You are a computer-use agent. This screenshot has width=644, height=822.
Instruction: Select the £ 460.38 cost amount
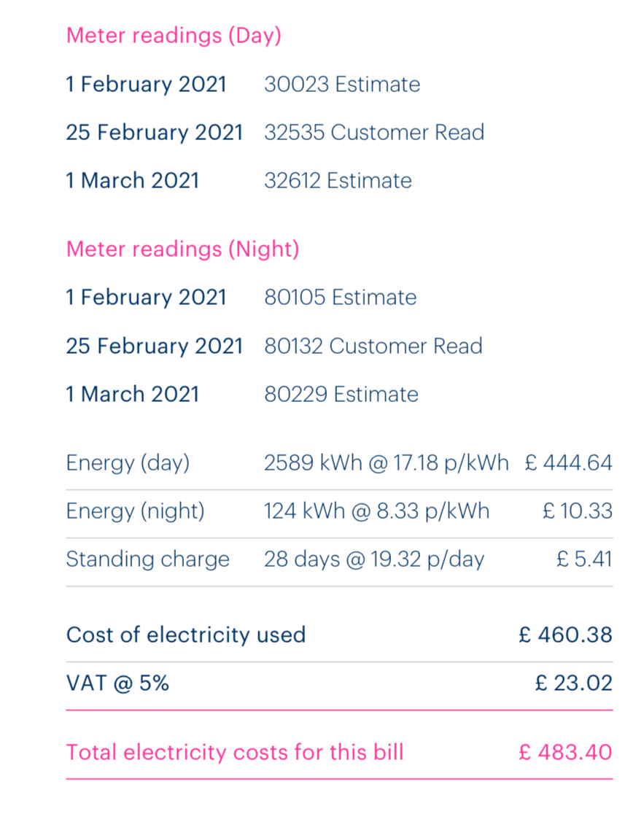[565, 635]
